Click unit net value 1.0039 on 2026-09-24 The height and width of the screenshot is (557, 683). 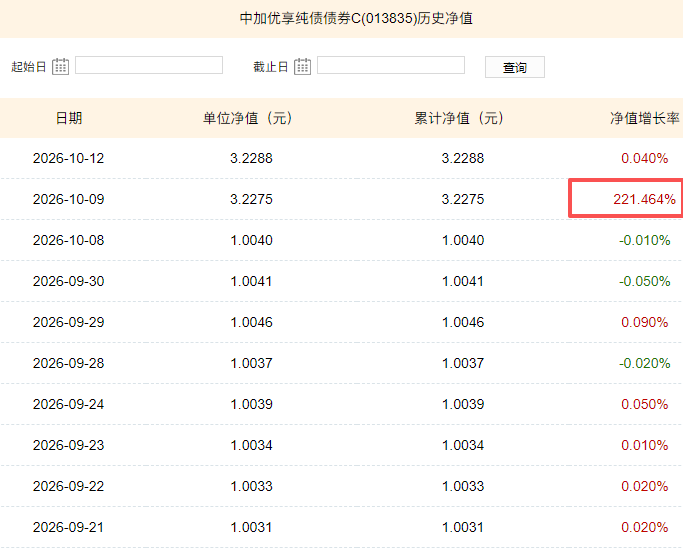251,404
